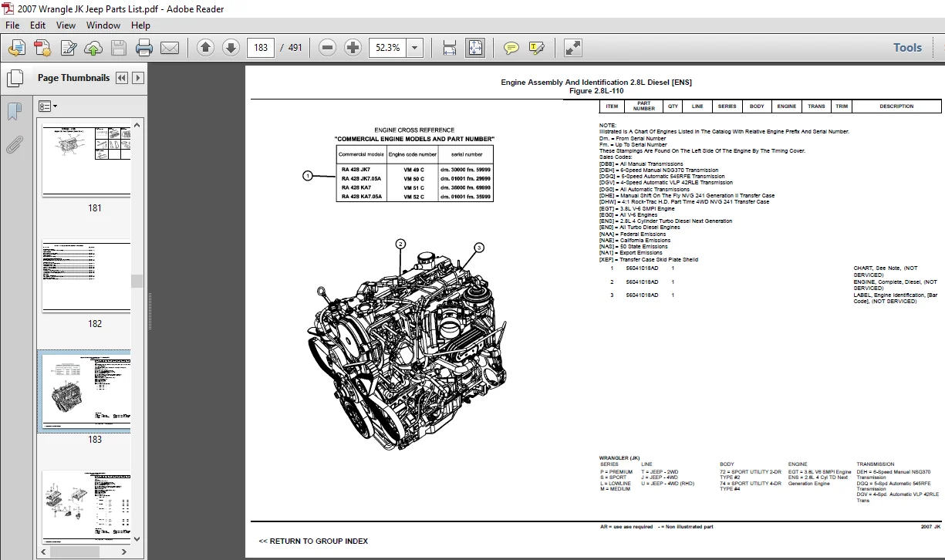Image resolution: width=945 pixels, height=560 pixels.
Task: Click 'WRANGLER (JK)' legend heading
Action: tap(619, 458)
